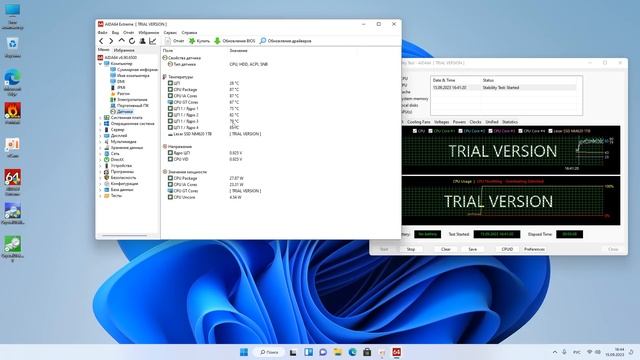Toggle CPU Core #3 graph checkbox
Screen dimensions: 640x360
pyautogui.click(x=490, y=131)
